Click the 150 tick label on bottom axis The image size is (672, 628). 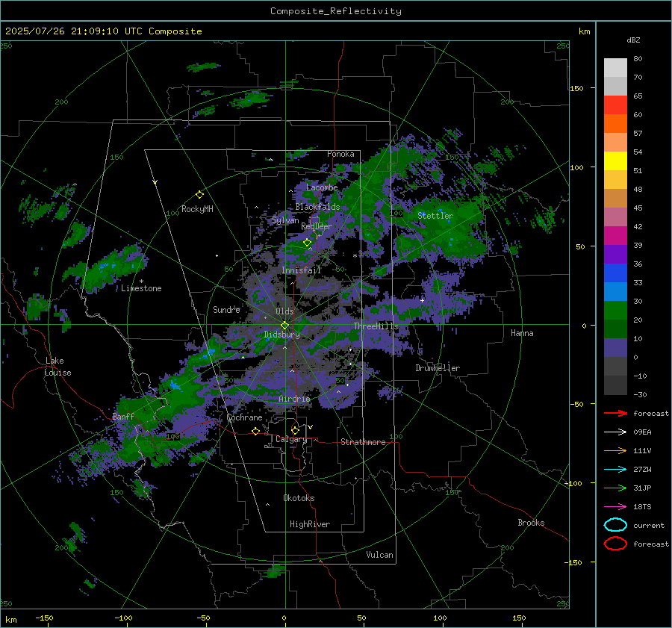pos(519,618)
